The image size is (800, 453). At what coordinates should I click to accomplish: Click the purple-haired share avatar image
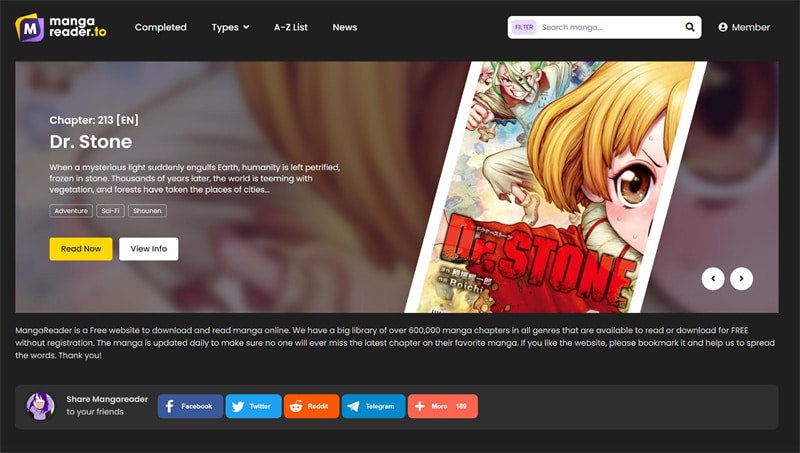[40, 406]
